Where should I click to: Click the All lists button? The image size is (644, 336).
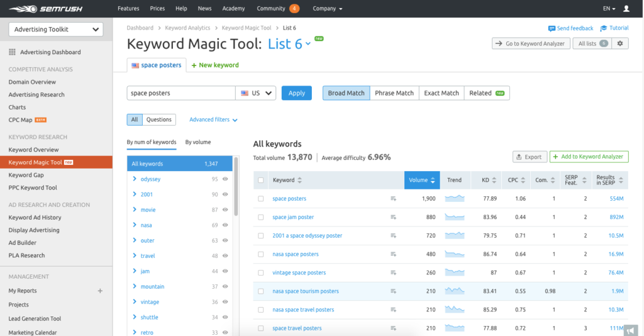(592, 43)
